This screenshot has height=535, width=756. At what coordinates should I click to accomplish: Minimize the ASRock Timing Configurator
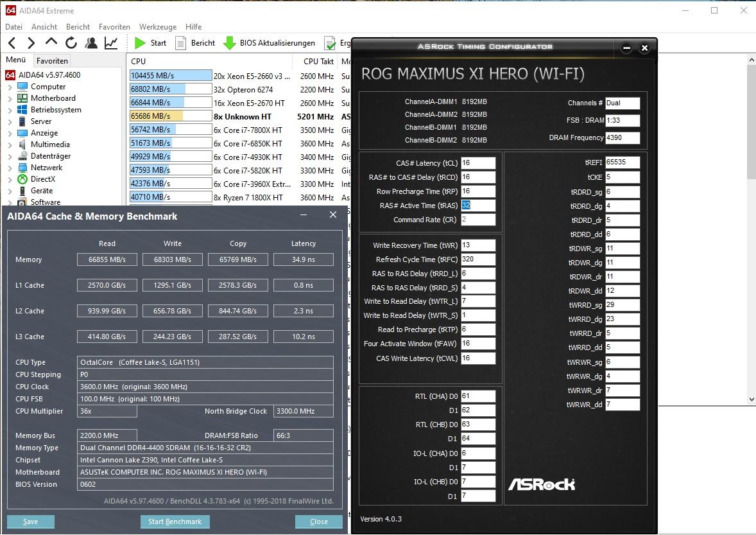(x=626, y=48)
